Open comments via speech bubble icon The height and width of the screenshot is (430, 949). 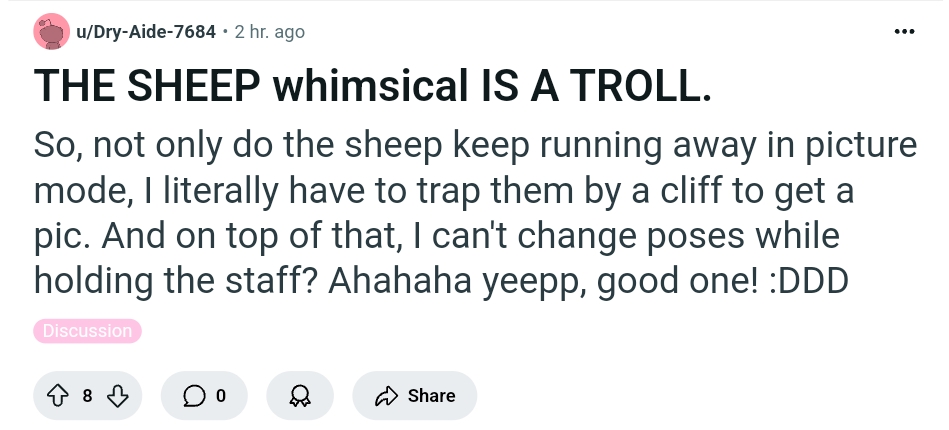pos(194,396)
